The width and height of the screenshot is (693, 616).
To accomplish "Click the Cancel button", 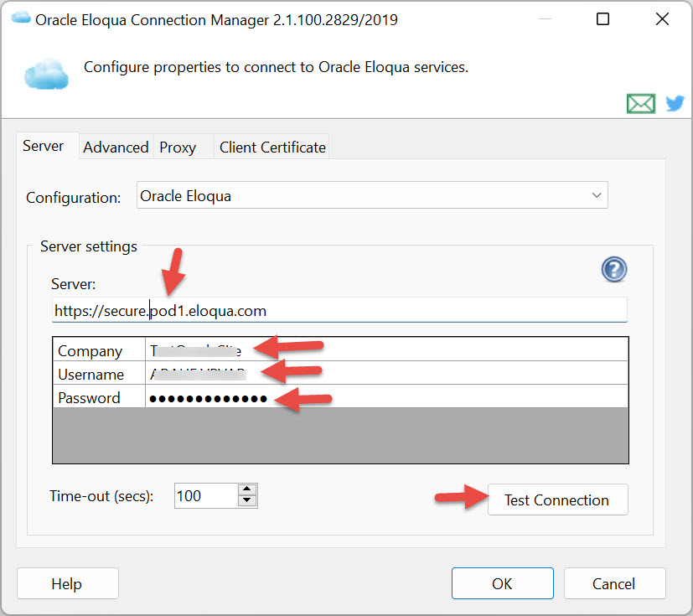I will (614, 583).
